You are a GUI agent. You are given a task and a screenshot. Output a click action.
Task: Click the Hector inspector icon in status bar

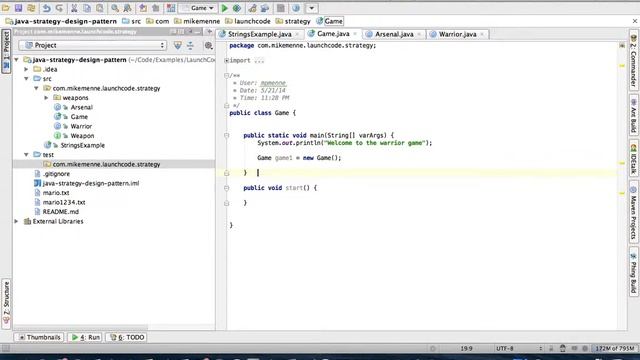coord(562,348)
